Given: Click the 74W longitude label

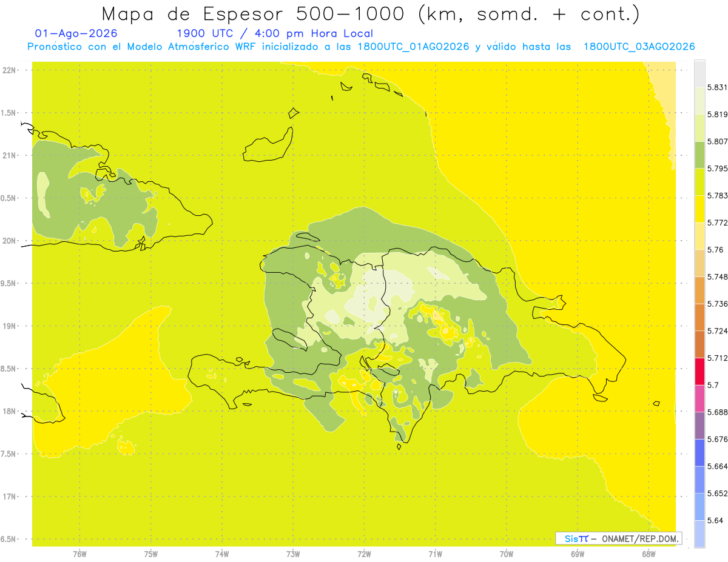Looking at the screenshot, I should 222,554.
